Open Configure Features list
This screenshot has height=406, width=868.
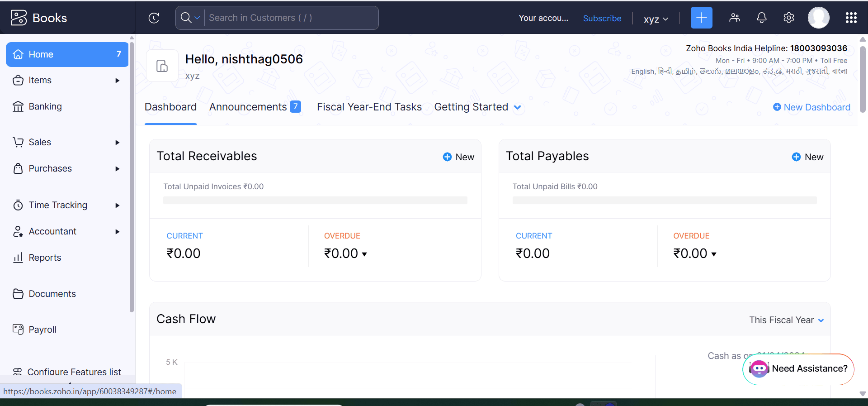coord(67,372)
